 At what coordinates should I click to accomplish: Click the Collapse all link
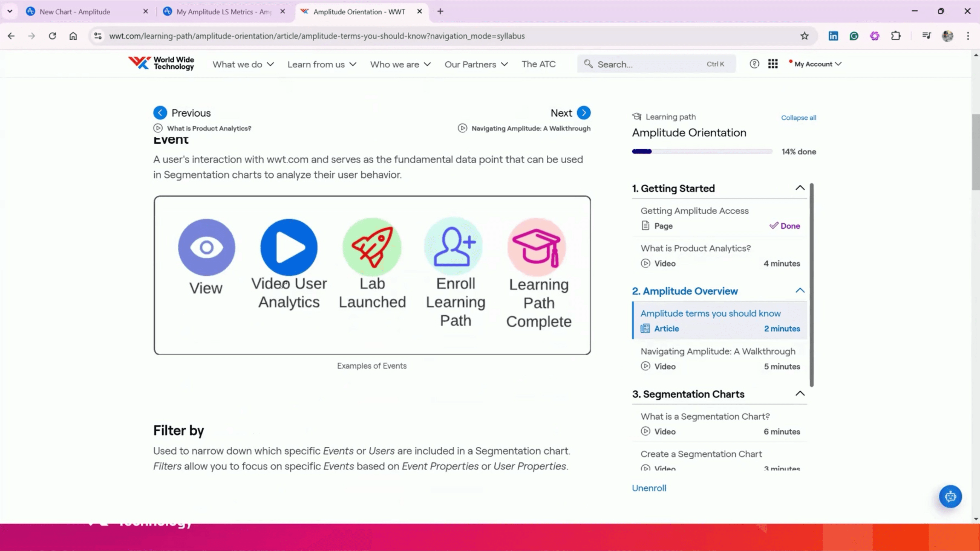(x=798, y=118)
